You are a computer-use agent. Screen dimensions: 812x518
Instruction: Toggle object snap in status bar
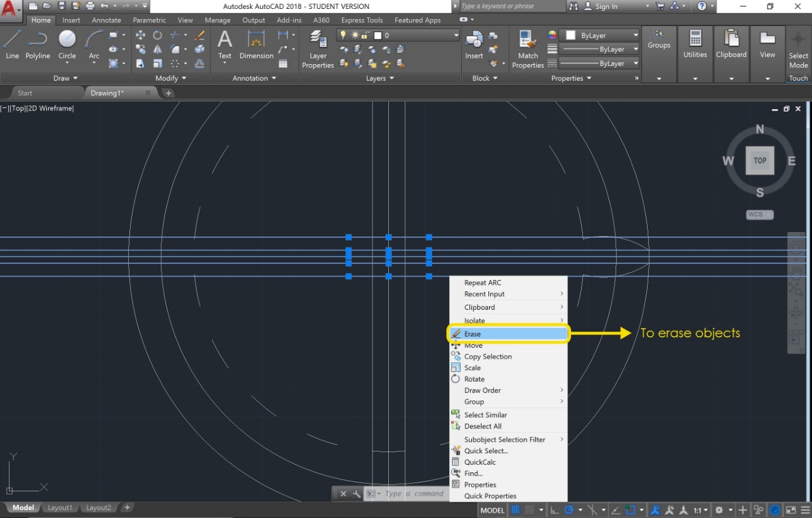pos(631,510)
